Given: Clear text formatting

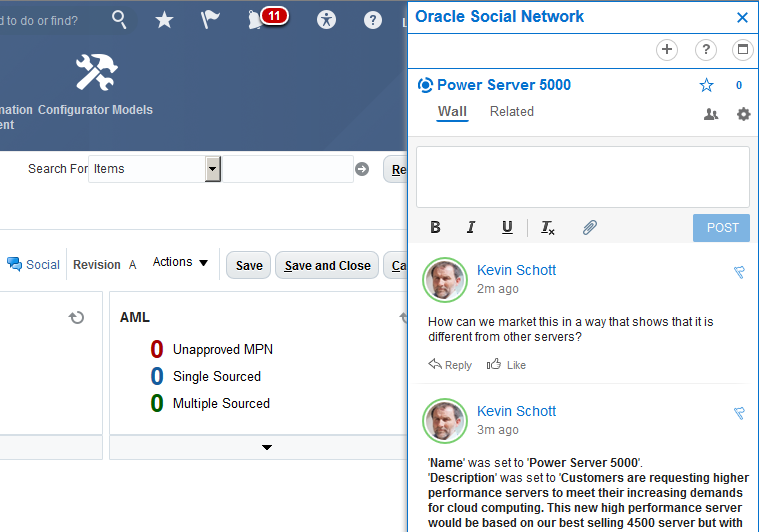Looking at the screenshot, I should [547, 228].
